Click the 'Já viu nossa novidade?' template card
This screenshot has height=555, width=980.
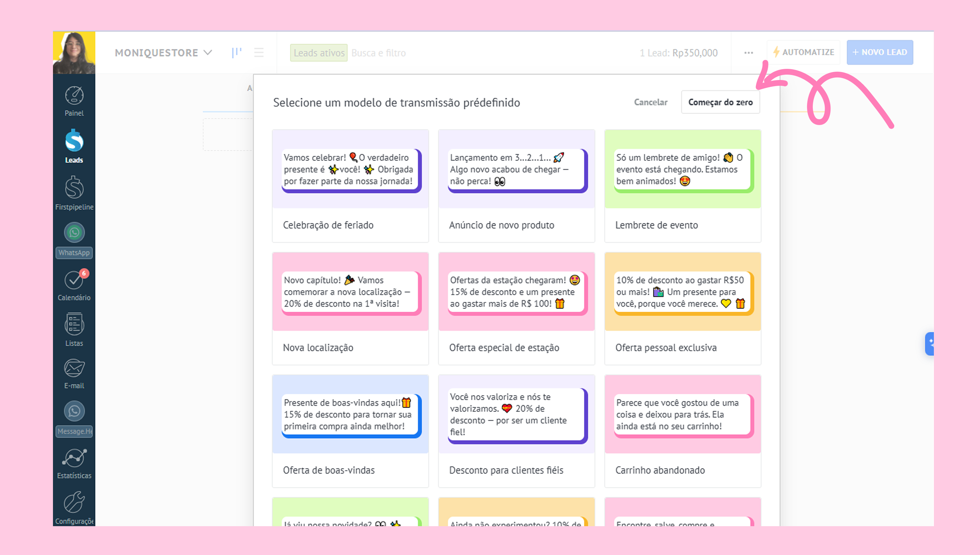click(x=350, y=512)
